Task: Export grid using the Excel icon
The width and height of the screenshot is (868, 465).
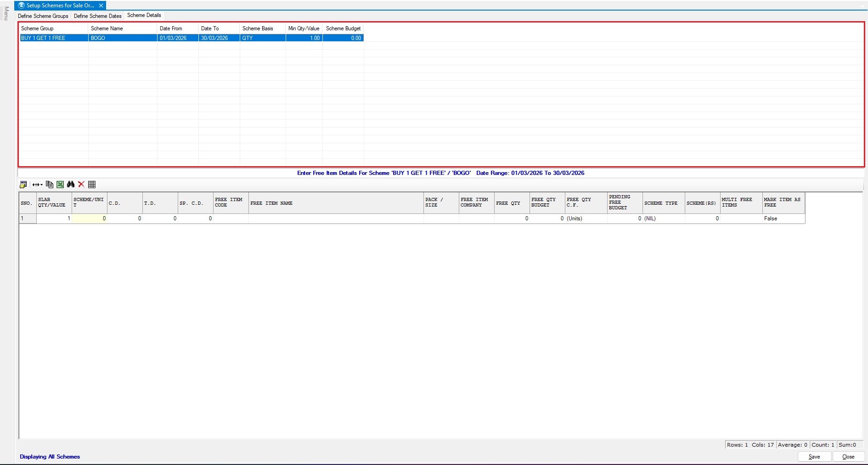Action: (x=60, y=185)
